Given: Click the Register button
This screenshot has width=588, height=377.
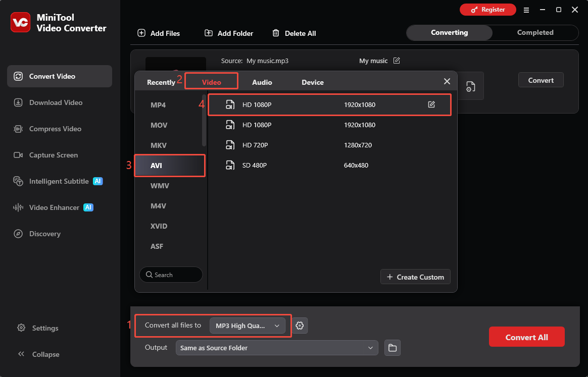Looking at the screenshot, I should tap(488, 10).
